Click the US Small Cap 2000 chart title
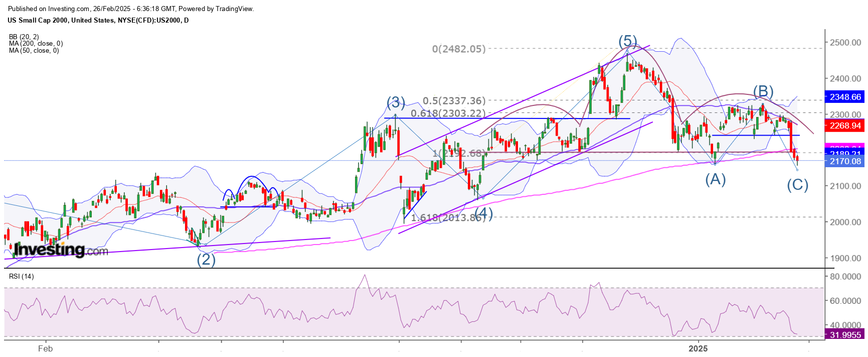This screenshot has width=868, height=357. tap(98, 21)
